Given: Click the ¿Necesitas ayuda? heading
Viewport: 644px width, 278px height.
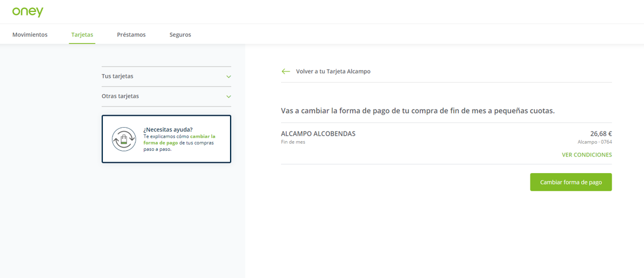Looking at the screenshot, I should tap(168, 129).
